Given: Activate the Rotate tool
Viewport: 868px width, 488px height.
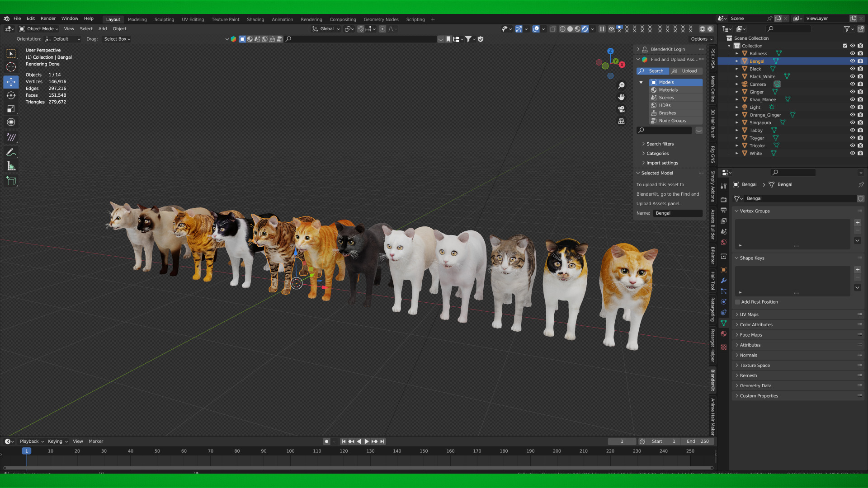Looking at the screenshot, I should 11,95.
